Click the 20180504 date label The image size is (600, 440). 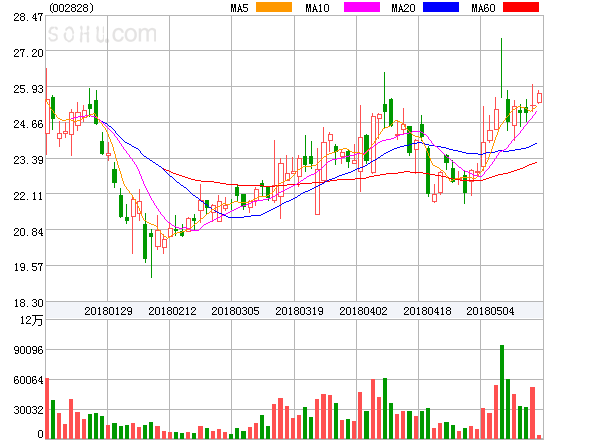[x=490, y=311]
